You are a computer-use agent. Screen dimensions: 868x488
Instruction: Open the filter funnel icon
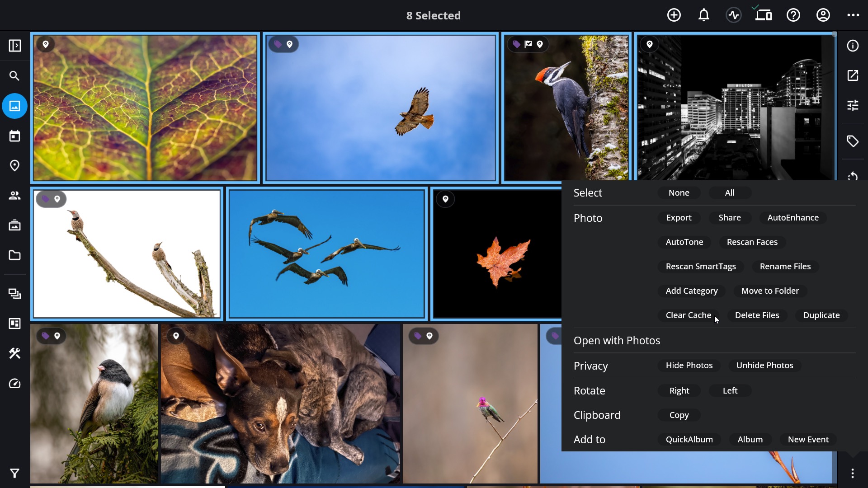(x=14, y=473)
